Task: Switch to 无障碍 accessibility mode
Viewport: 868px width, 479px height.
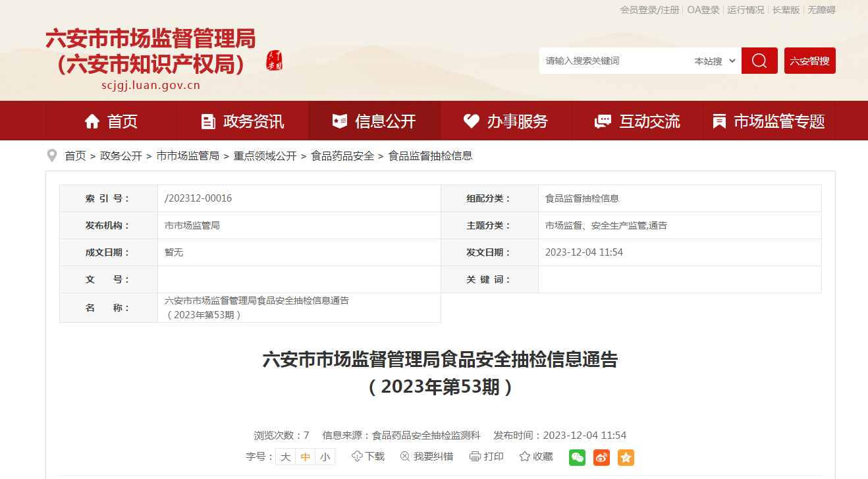Action: tap(821, 10)
